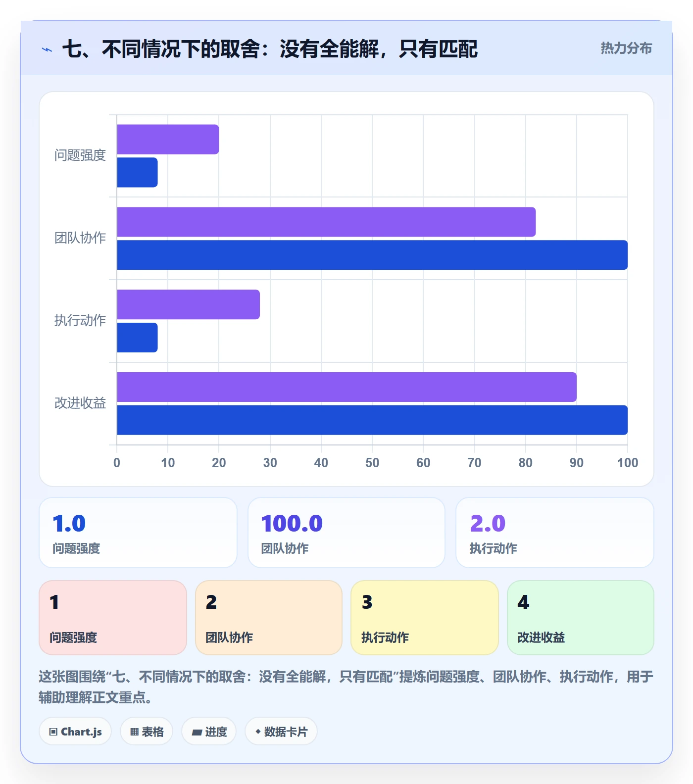Click the description paragraph starting 这张图围绕
The image size is (693, 784).
tap(346, 687)
